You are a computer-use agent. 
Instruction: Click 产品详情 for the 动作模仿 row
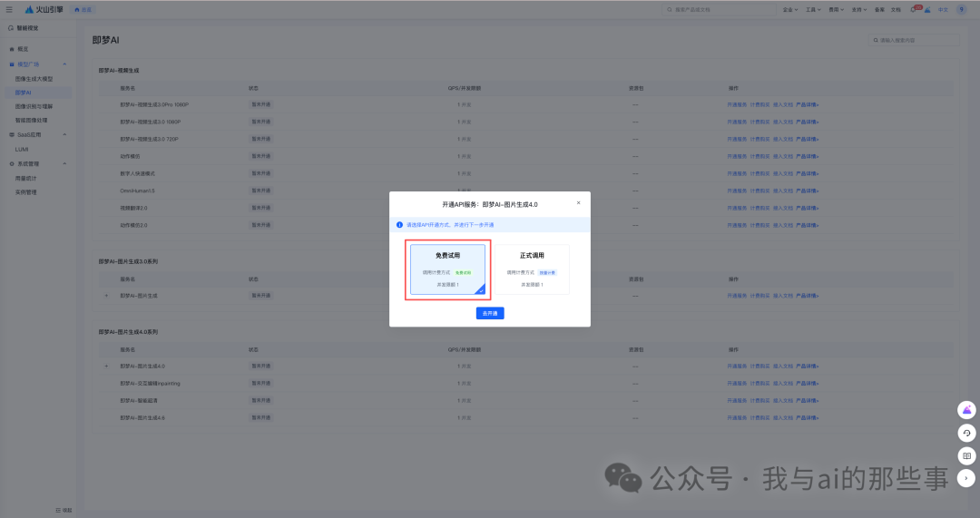pyautogui.click(x=807, y=156)
